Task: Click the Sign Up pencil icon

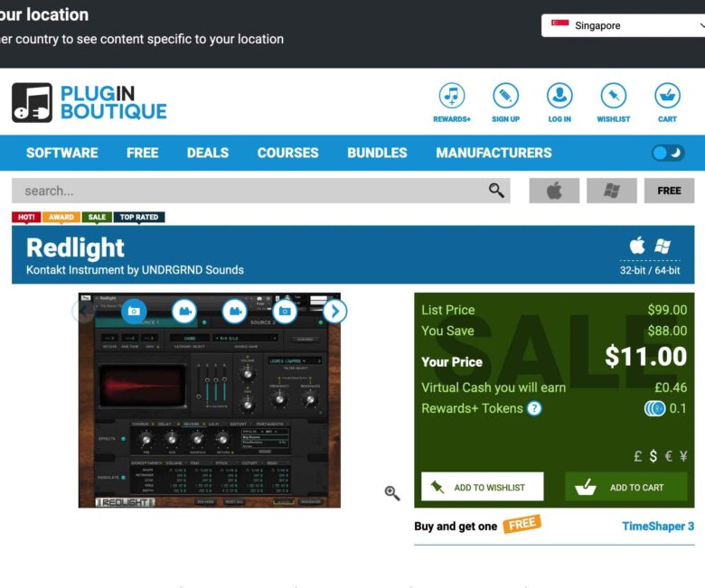Action: coord(505,95)
